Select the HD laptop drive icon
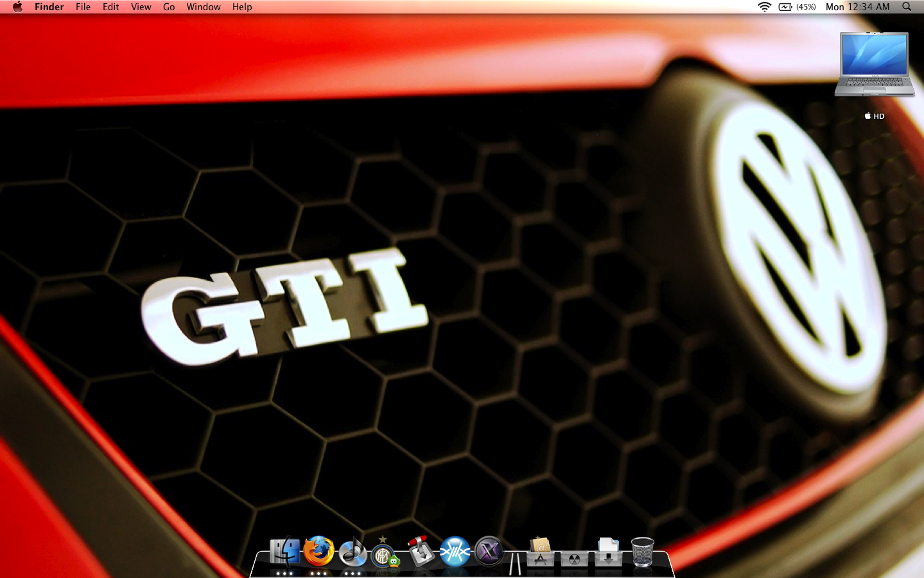924x578 pixels. (x=875, y=64)
